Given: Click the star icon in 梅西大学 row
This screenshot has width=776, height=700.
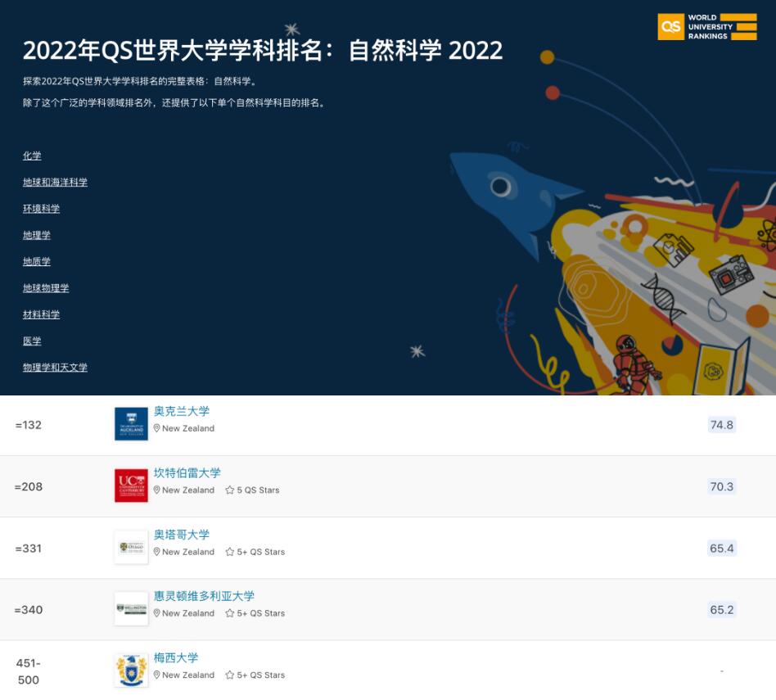Looking at the screenshot, I should pos(230,675).
